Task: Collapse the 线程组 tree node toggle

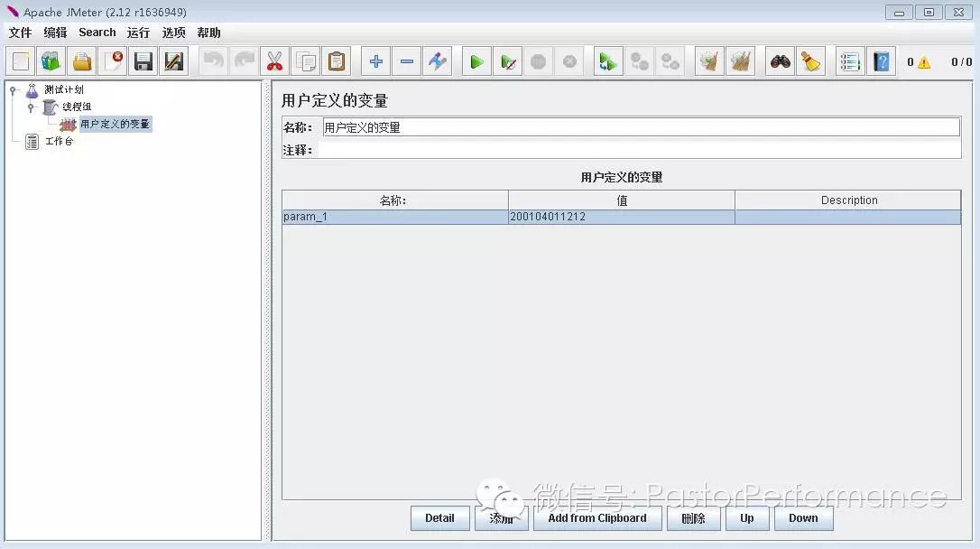Action: [30, 107]
